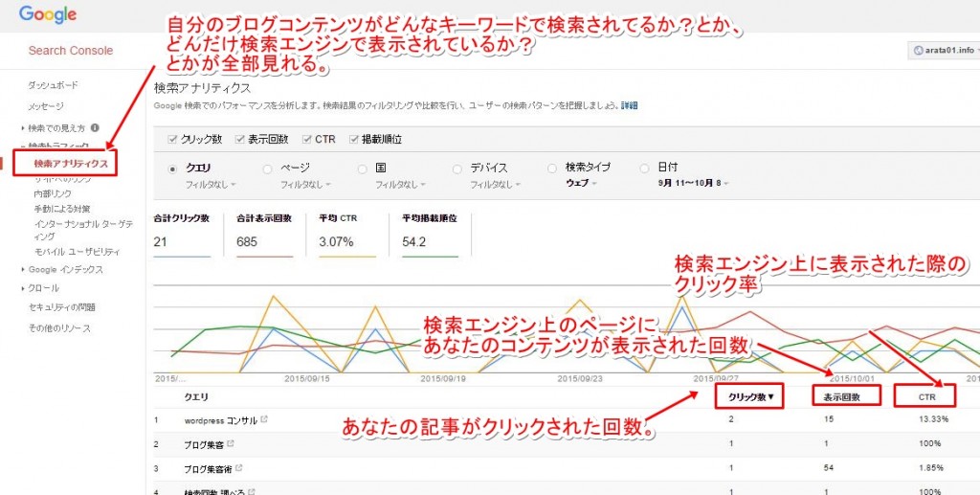The image size is (980, 495).
Task: Open メッセージ in the sidebar
Action: coord(46,107)
